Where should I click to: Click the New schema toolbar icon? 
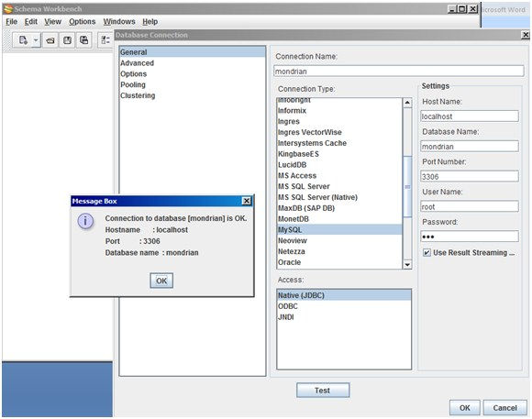pos(23,40)
